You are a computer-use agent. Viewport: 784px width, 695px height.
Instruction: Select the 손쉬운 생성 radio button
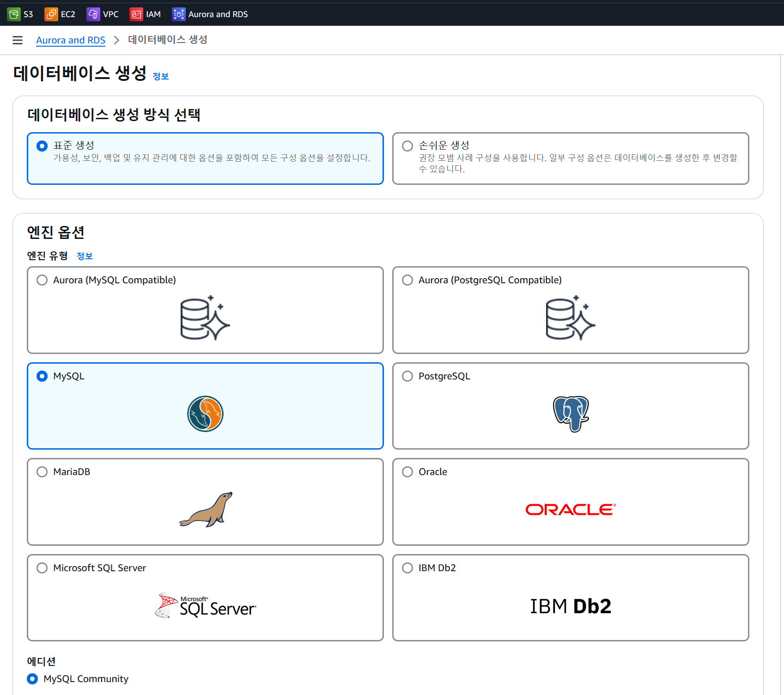(407, 146)
